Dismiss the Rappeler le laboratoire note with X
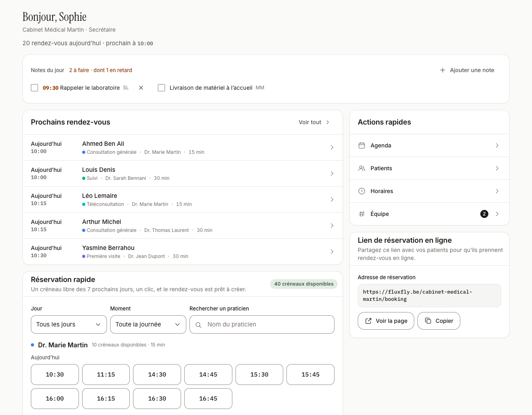The height and width of the screenshot is (415, 532). click(141, 88)
